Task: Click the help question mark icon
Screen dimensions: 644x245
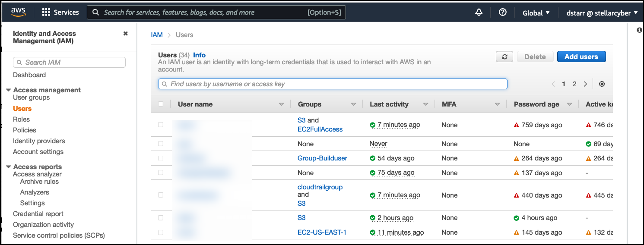Action: point(502,13)
